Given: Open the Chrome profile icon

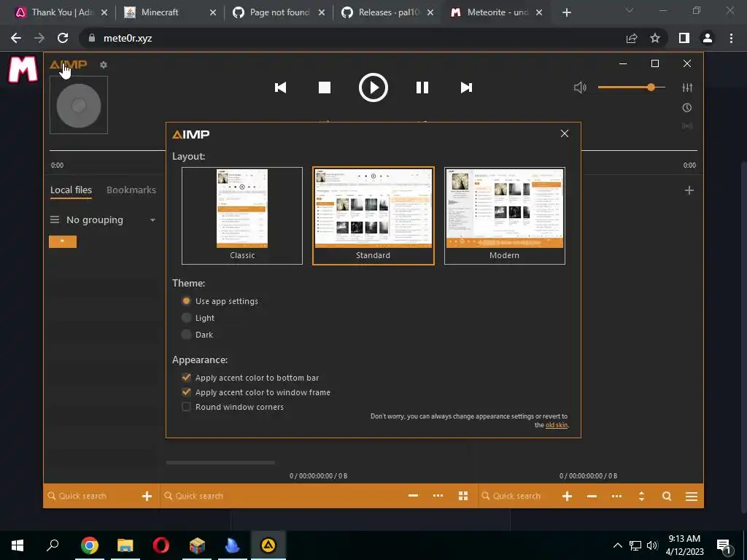Looking at the screenshot, I should [708, 38].
